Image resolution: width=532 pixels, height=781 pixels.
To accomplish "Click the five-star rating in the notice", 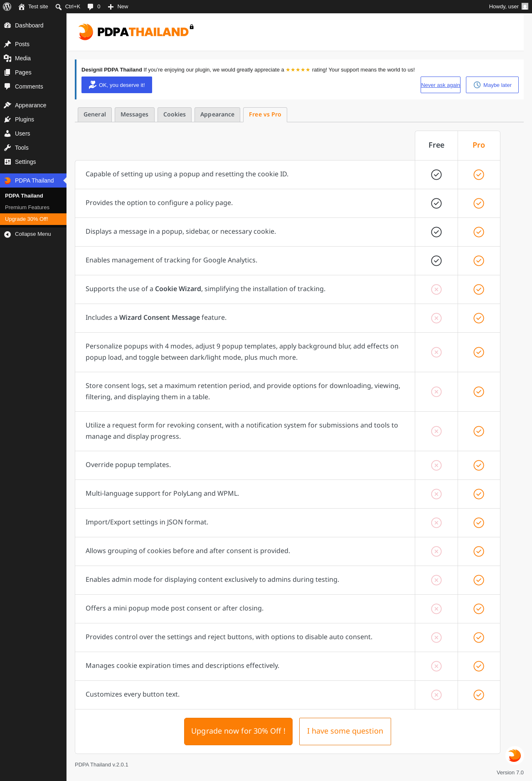I will 298,70.
